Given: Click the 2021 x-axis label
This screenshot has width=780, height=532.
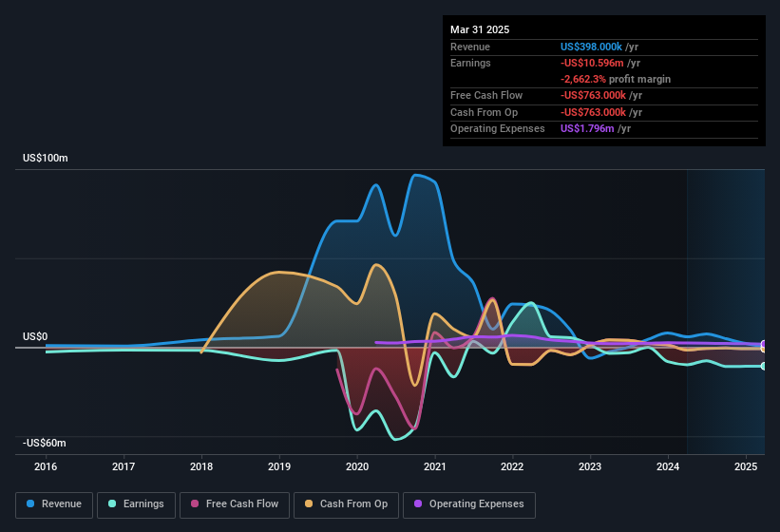Looking at the screenshot, I should click(x=435, y=466).
